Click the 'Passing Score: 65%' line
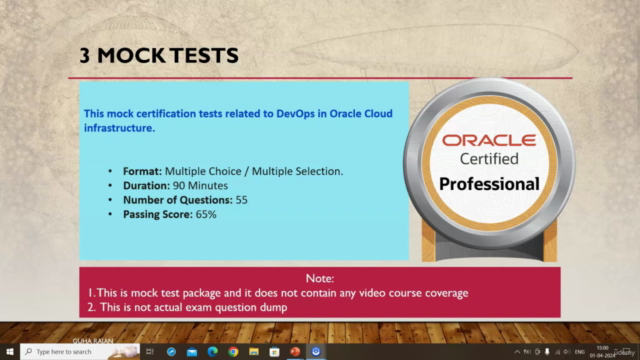Screen dimensions: 640x360 click(170, 214)
